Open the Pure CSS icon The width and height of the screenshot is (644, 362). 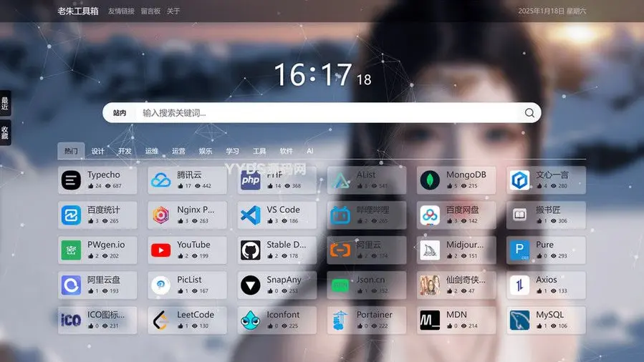(519, 250)
